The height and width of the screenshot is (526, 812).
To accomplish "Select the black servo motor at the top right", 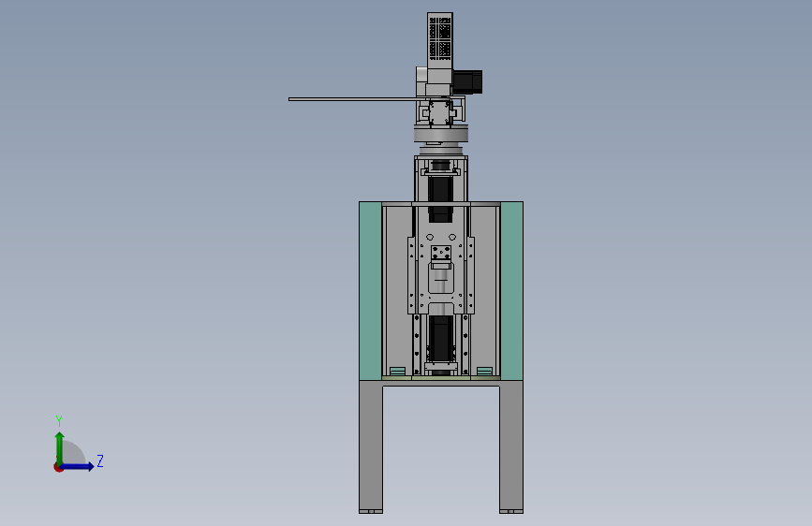I will click(x=467, y=81).
